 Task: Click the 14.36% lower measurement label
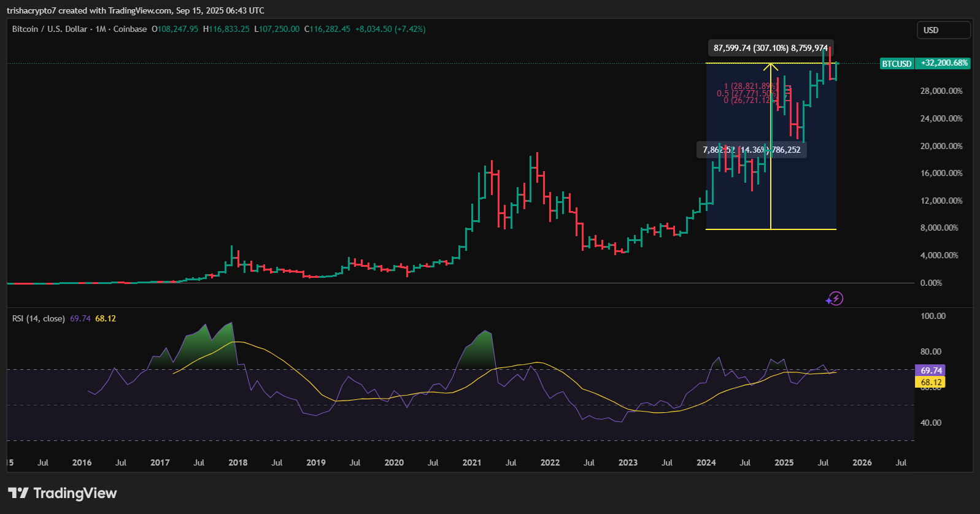coord(752,150)
